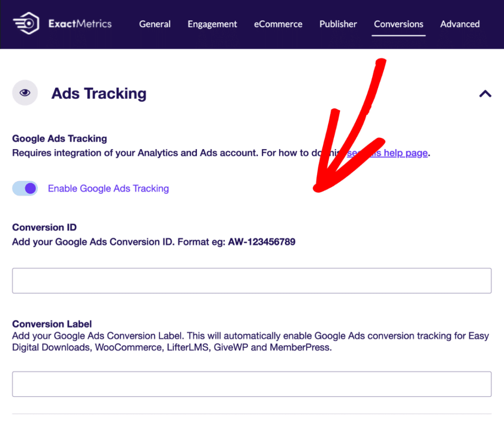Go to the Publisher settings section
Image resolution: width=504 pixels, height=424 pixels.
pyautogui.click(x=338, y=24)
